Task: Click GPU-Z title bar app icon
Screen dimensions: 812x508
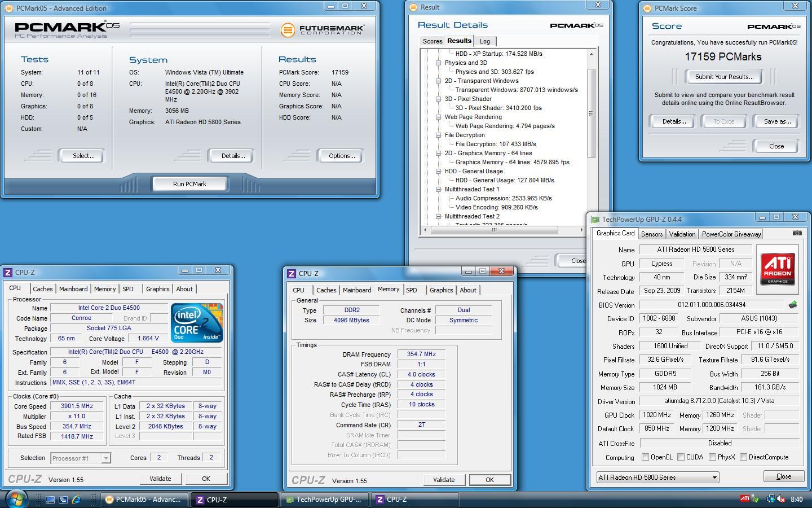Action: pos(595,220)
